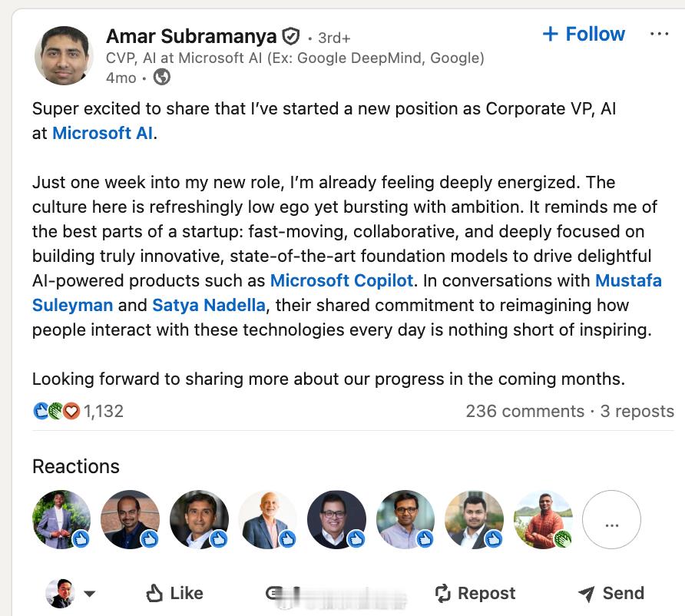
Task: Like the post with thumbs-up icon
Action: [175, 593]
